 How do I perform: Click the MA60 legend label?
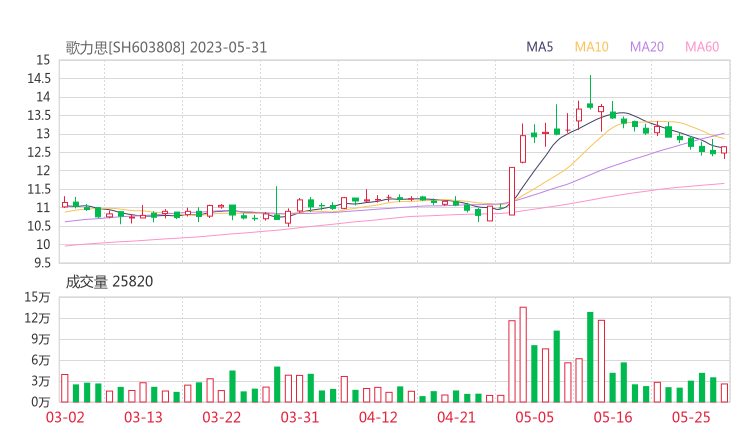click(702, 47)
